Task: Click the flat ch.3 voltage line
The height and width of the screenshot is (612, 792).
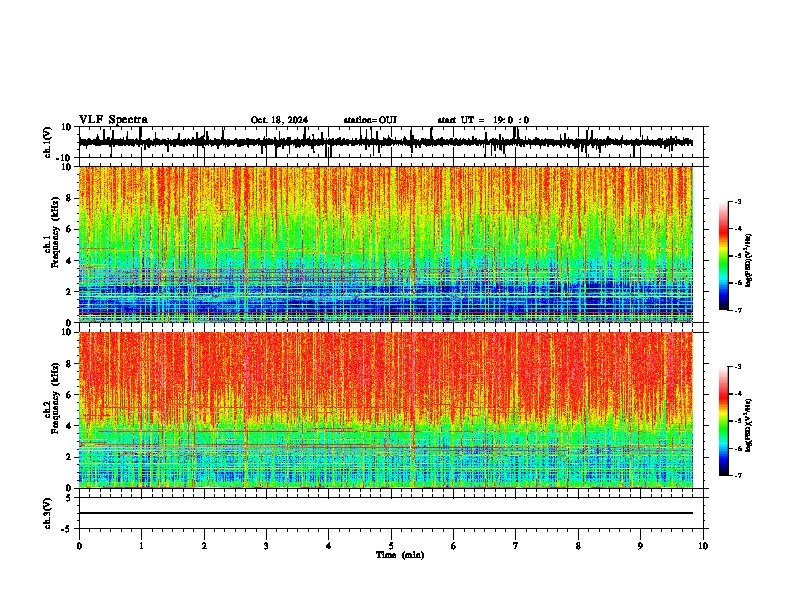Action: click(x=385, y=513)
